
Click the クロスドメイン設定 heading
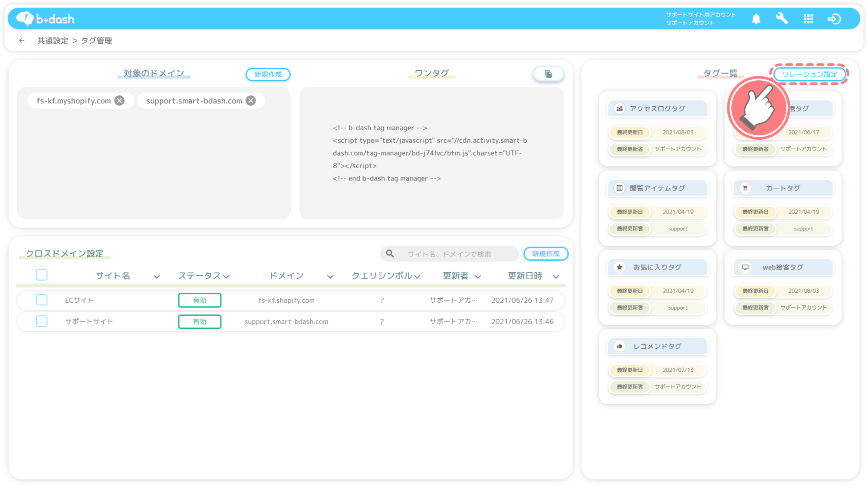[x=65, y=253]
